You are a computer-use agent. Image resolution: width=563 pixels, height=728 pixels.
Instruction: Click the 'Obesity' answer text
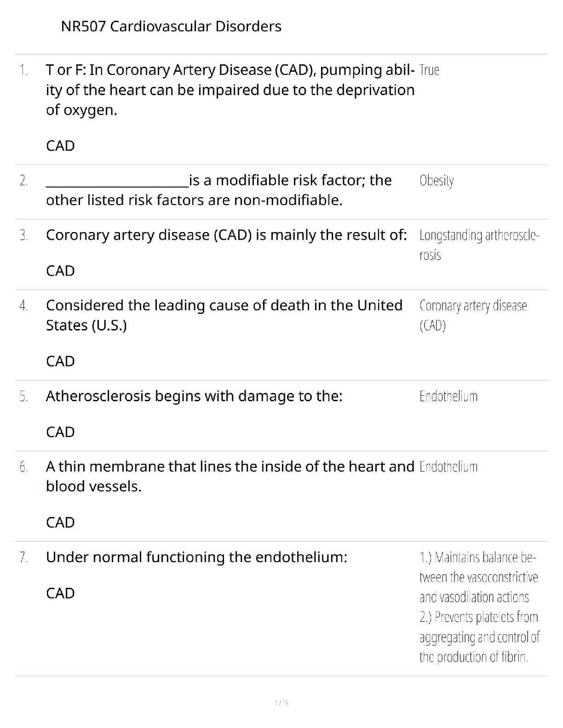[436, 181]
